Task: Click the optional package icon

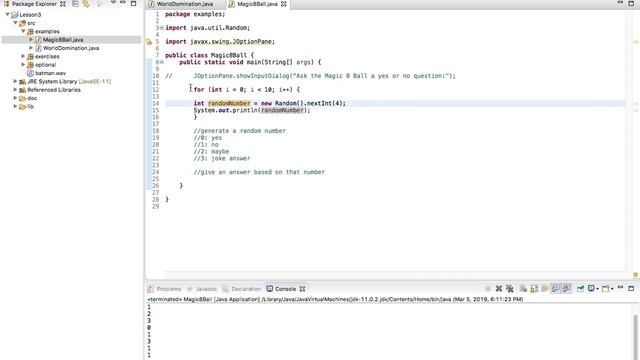Action: pos(30,65)
